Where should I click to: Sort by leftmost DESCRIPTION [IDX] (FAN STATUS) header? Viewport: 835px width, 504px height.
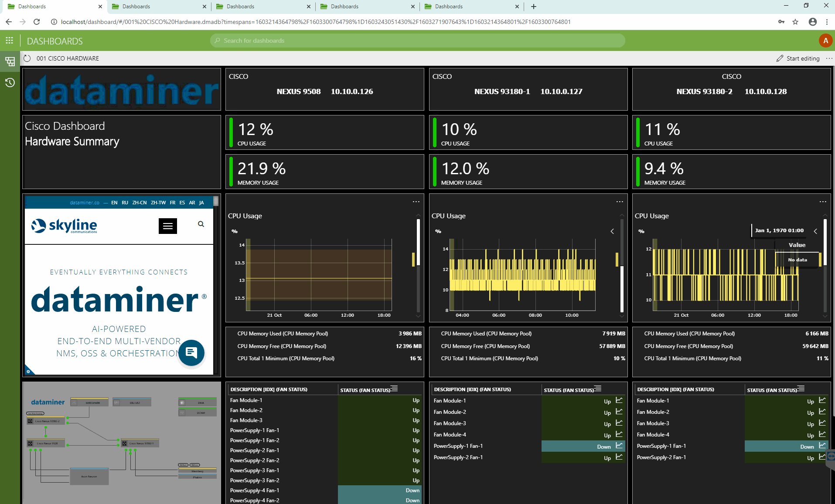tap(269, 389)
